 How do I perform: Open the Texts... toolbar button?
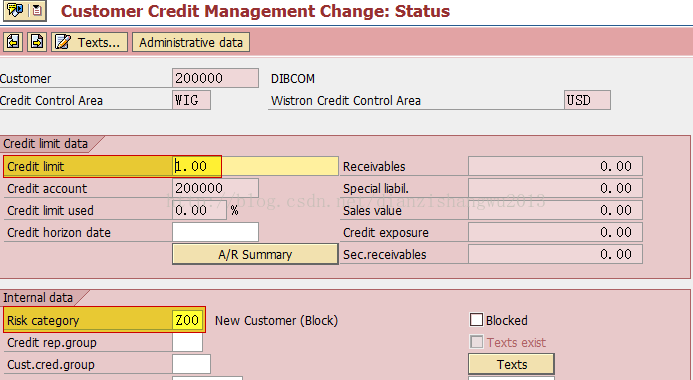90,42
